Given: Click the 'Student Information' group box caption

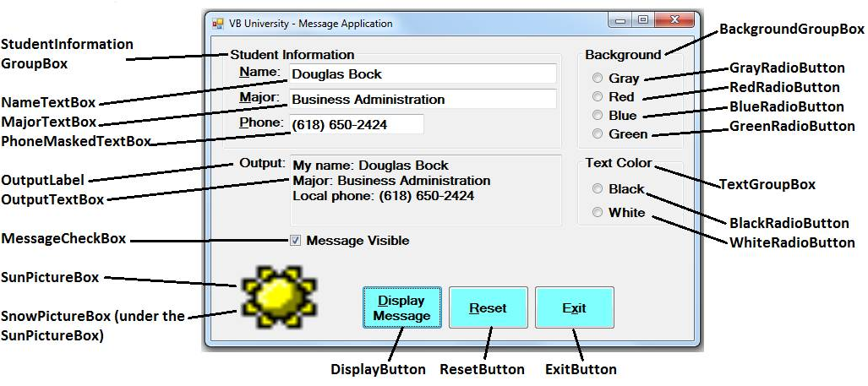Looking at the screenshot, I should coord(292,55).
